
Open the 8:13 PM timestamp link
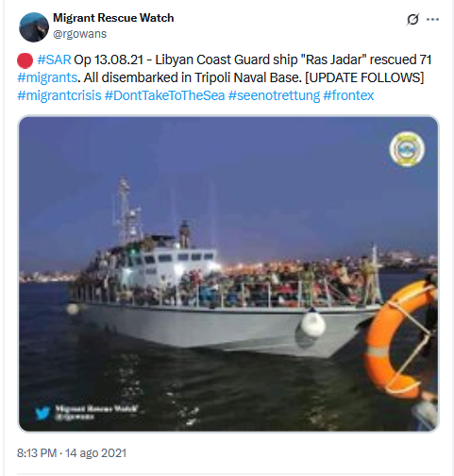pos(37,453)
